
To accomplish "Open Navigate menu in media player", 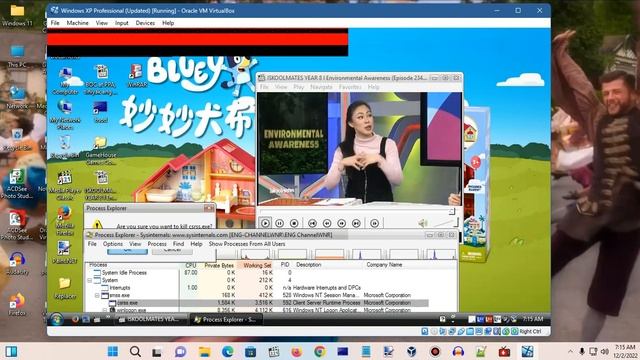I will [321, 87].
